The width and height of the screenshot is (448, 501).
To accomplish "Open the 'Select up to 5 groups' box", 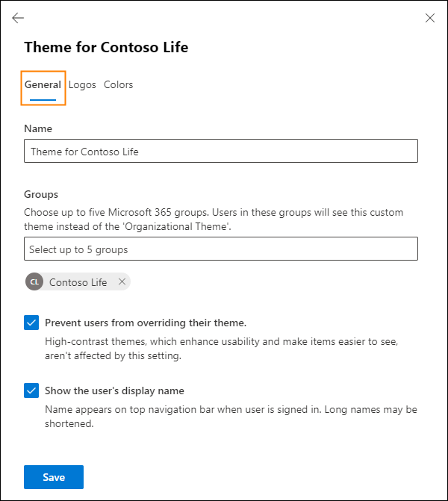I will click(220, 249).
